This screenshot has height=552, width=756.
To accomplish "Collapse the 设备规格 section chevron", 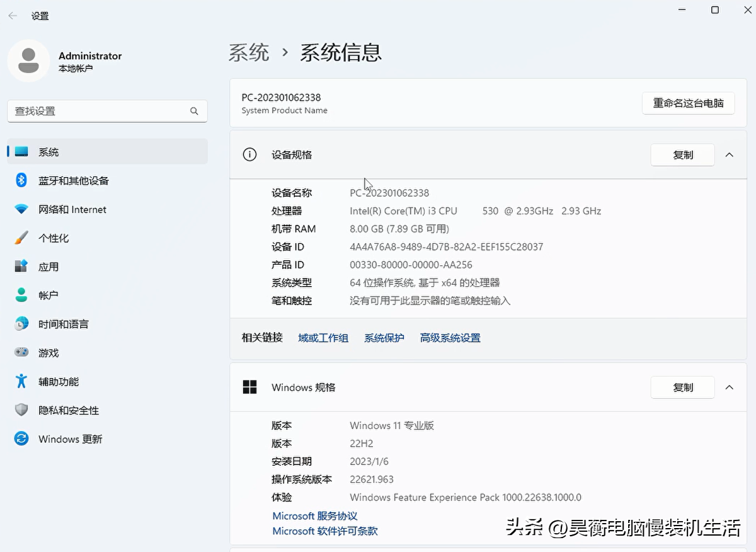I will (730, 154).
